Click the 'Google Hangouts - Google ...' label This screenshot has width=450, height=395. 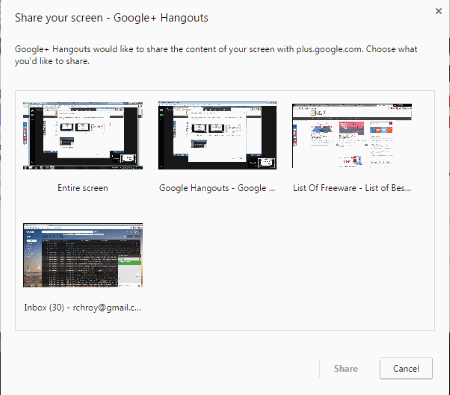click(217, 188)
